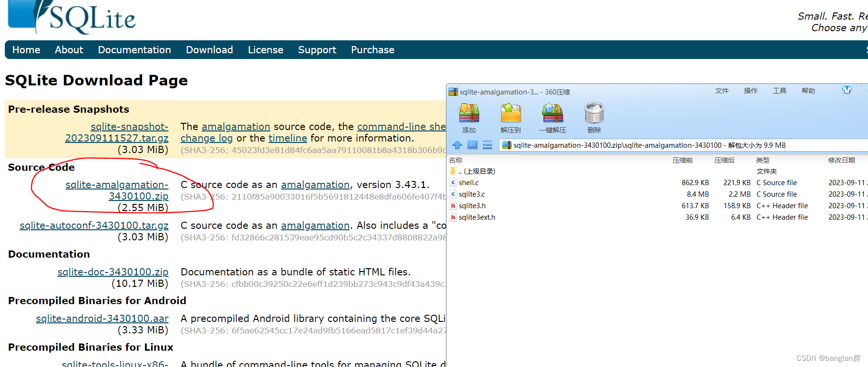
Task: Open amalgamation link in Pre-release Snapshots row
Action: tap(236, 127)
